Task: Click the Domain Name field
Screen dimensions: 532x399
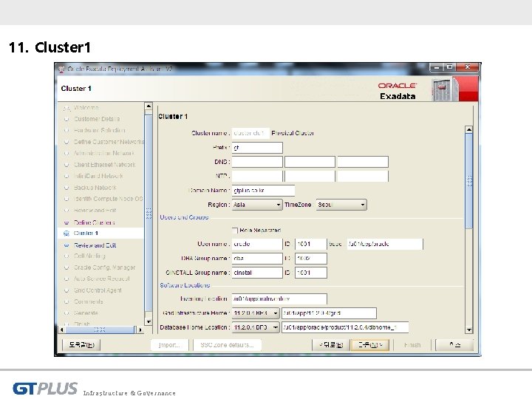Action: pyautogui.click(x=263, y=191)
